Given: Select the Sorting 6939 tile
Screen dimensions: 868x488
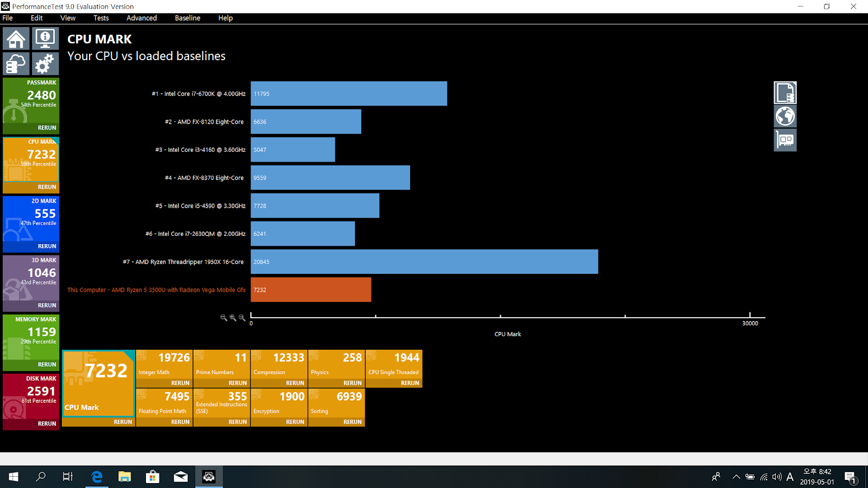Looking at the screenshot, I should (337, 403).
